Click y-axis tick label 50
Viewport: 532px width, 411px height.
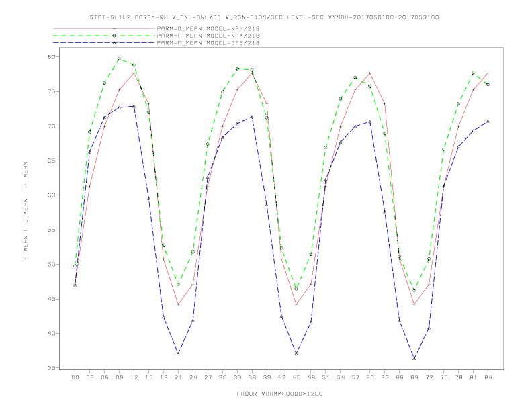pos(51,265)
